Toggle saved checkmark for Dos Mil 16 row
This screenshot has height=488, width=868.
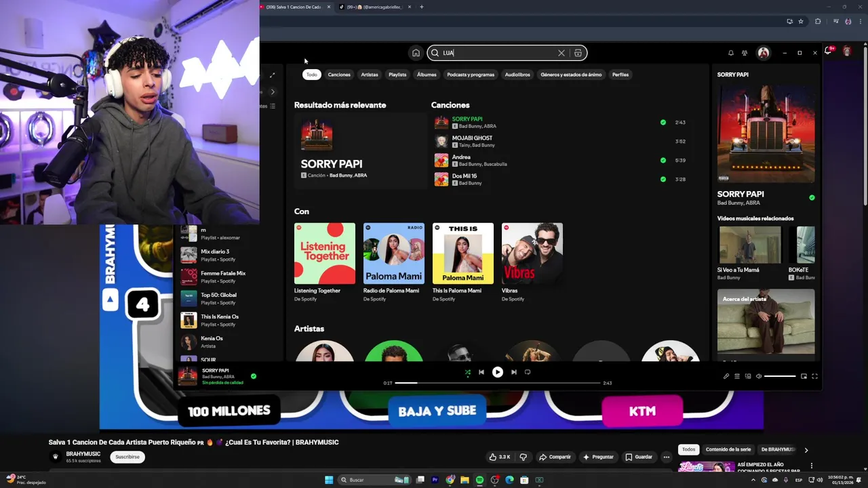click(663, 180)
